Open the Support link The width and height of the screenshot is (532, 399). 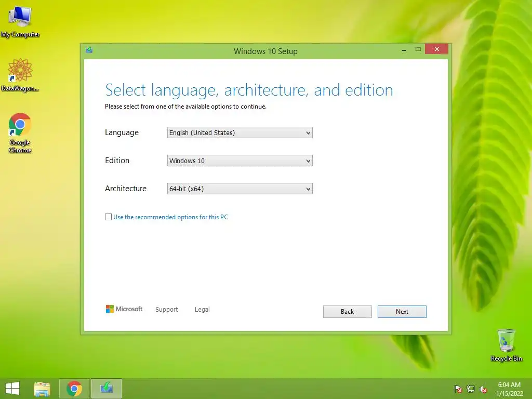coord(167,309)
